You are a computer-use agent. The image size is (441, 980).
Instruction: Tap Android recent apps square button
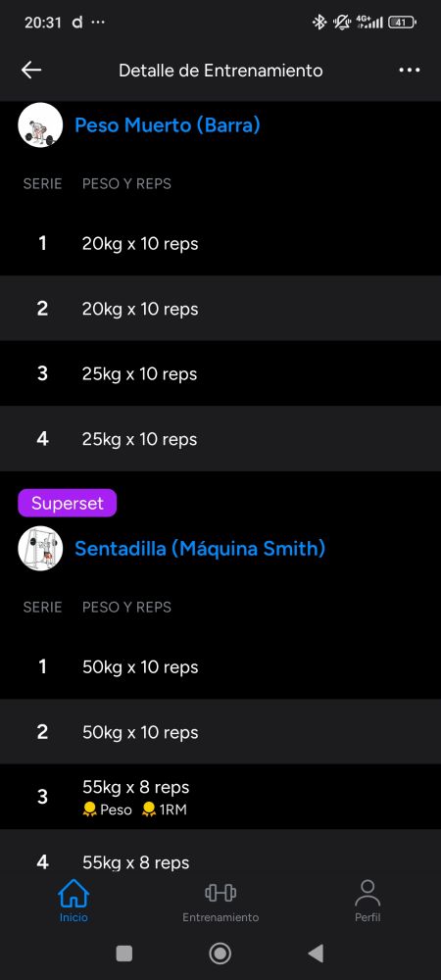(x=124, y=954)
